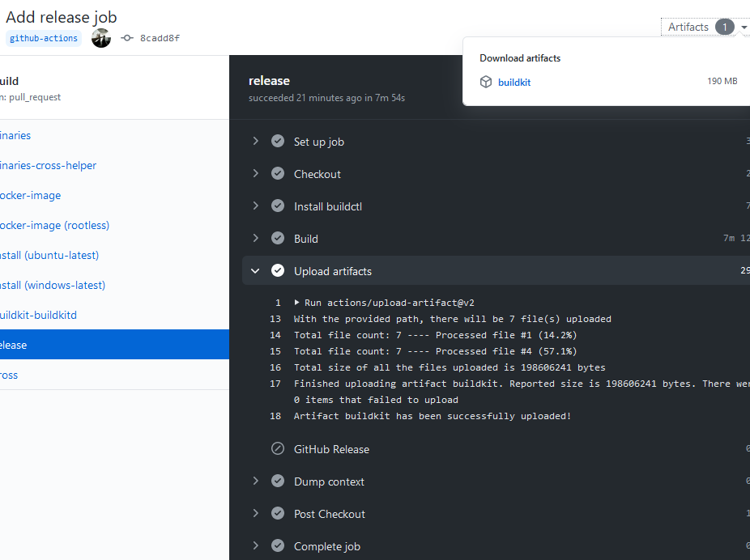Click the Artifacts button
The height and width of the screenshot is (560, 750).
pyautogui.click(x=688, y=27)
